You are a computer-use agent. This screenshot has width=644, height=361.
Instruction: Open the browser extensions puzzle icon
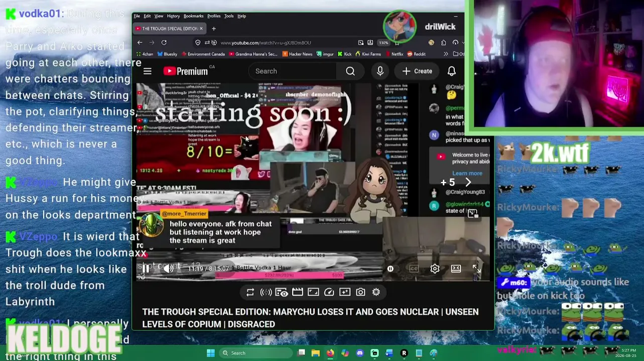443,43
